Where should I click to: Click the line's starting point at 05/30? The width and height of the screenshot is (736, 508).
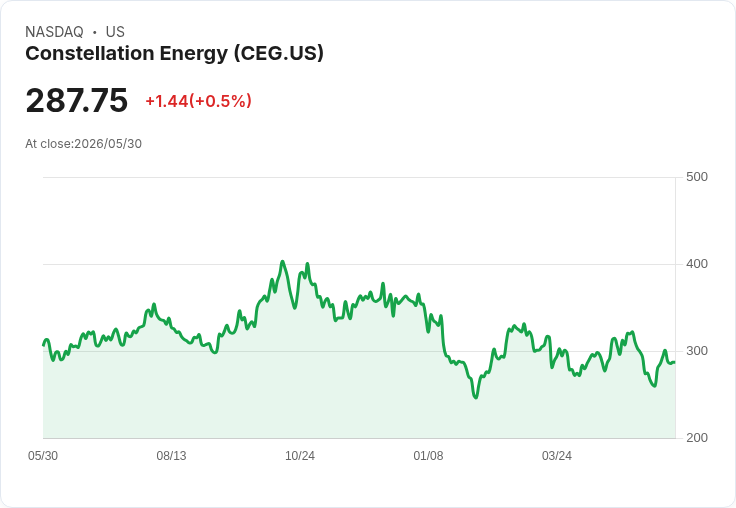tap(44, 345)
